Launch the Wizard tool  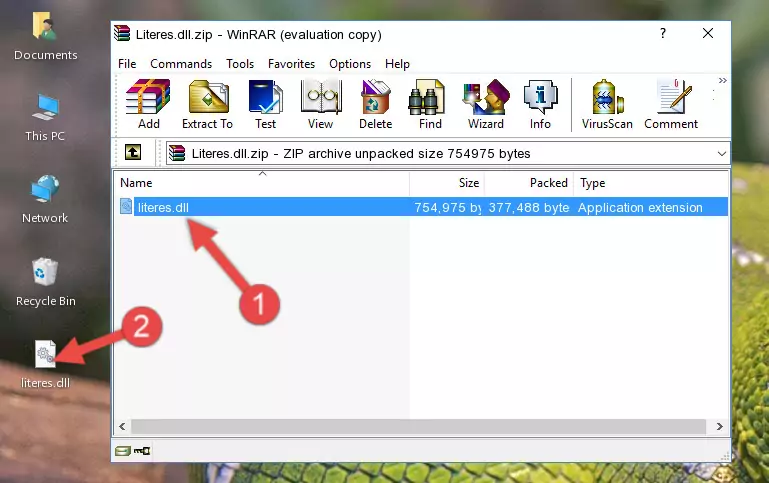coord(486,104)
